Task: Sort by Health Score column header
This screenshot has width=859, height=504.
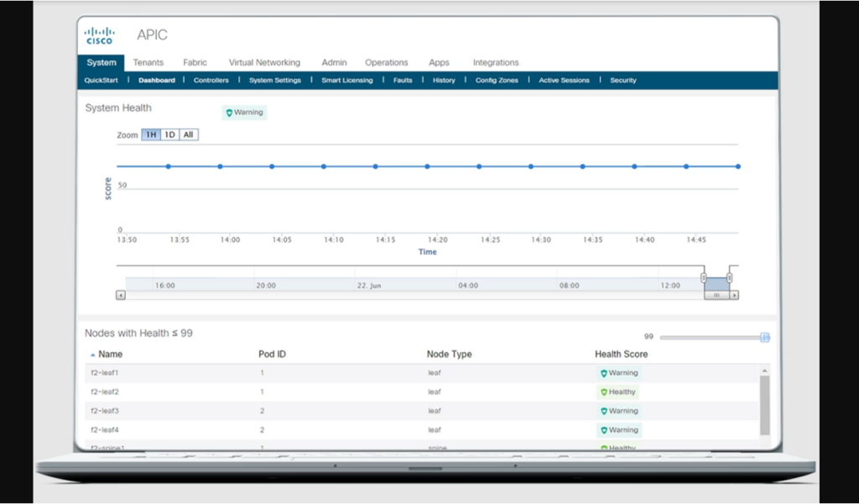Action: [x=622, y=355]
